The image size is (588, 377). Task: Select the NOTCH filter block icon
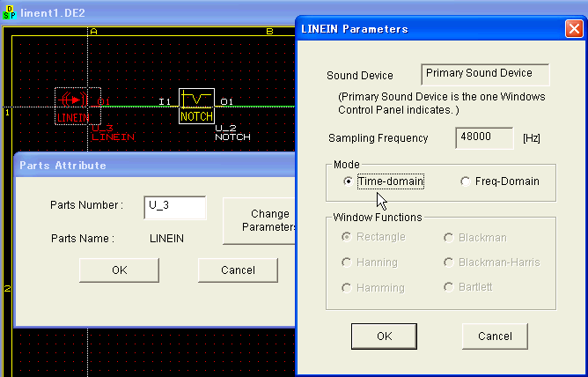pos(196,107)
